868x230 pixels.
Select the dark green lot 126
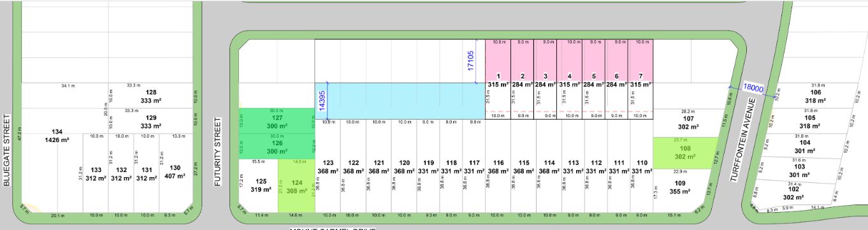click(277, 147)
